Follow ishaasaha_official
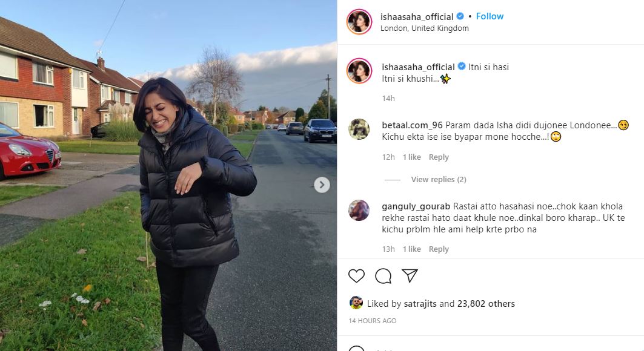Screen dimensions: 644x351 click(x=490, y=16)
